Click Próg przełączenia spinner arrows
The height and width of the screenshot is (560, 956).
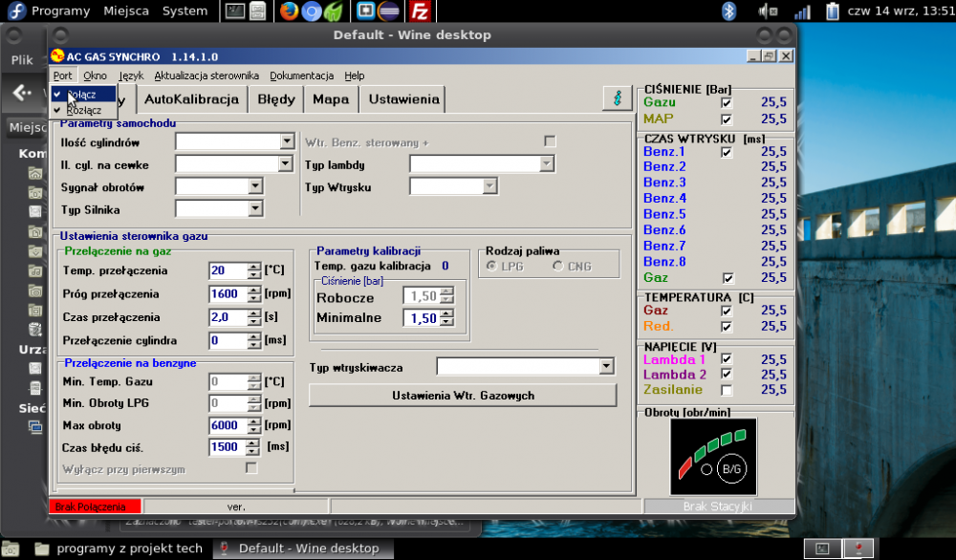pyautogui.click(x=254, y=293)
